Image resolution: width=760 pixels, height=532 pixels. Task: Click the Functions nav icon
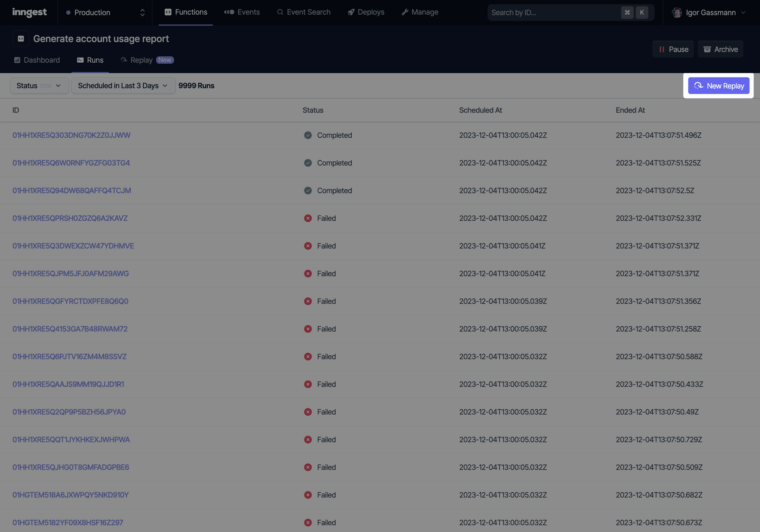[168, 12]
